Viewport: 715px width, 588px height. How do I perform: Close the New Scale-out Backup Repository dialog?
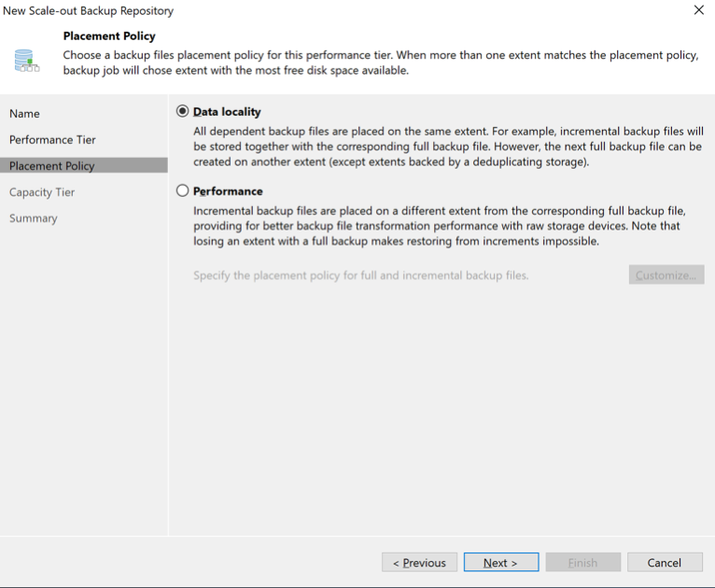(x=698, y=10)
